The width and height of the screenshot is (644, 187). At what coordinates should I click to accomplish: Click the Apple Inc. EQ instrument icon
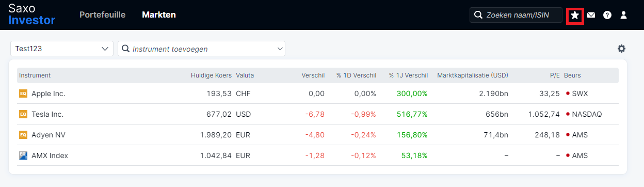tap(23, 93)
